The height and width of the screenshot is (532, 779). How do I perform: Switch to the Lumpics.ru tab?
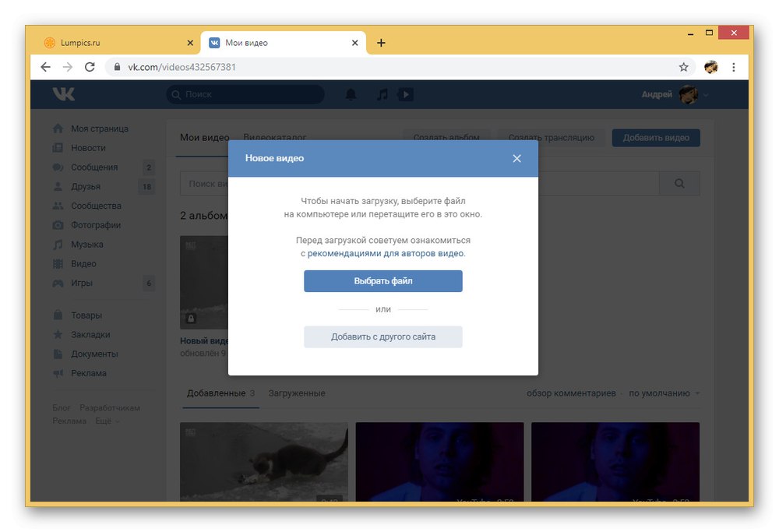coord(119,43)
